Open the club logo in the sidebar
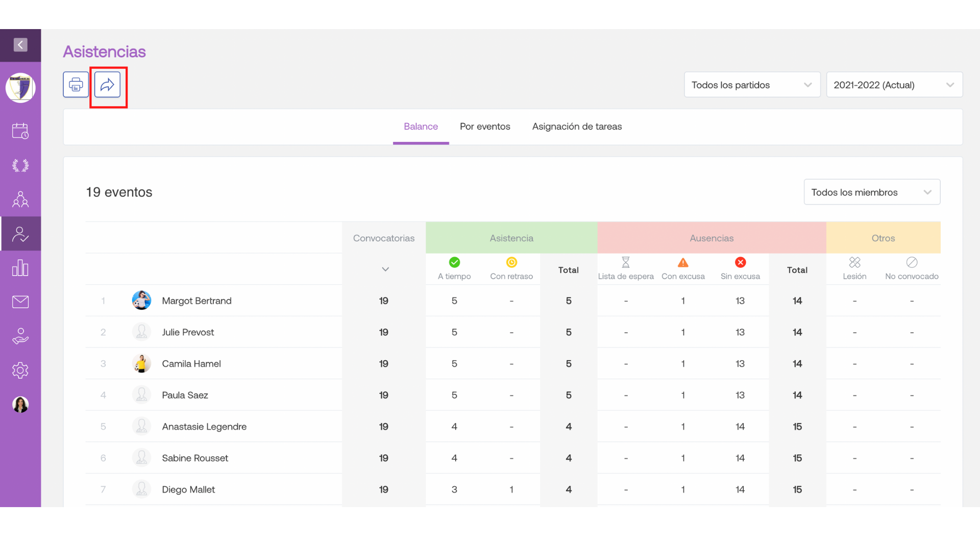This screenshot has height=551, width=980. (20, 88)
